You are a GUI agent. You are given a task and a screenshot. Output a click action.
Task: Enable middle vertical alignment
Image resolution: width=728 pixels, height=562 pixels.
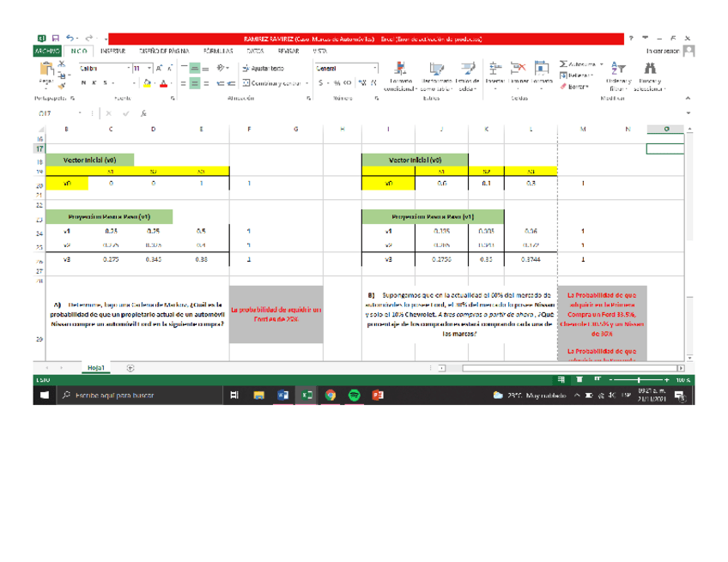click(x=195, y=69)
